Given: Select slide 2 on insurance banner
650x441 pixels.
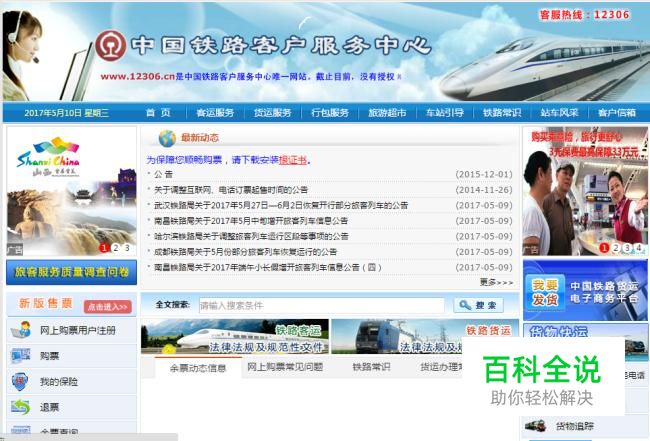Looking at the screenshot, I should [x=616, y=248].
